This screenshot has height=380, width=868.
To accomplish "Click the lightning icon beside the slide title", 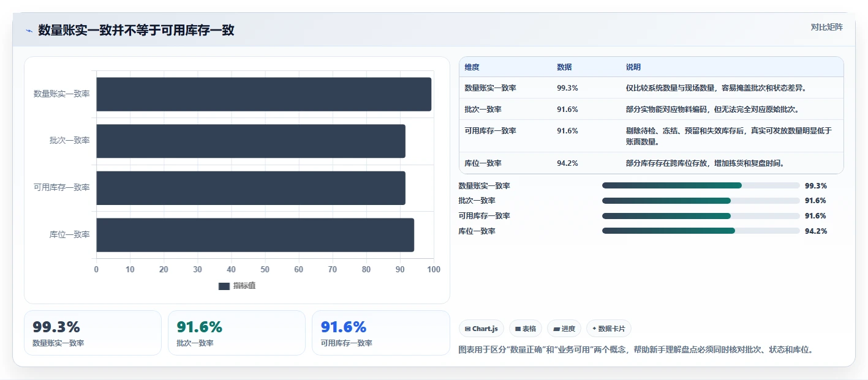I will pyautogui.click(x=29, y=31).
